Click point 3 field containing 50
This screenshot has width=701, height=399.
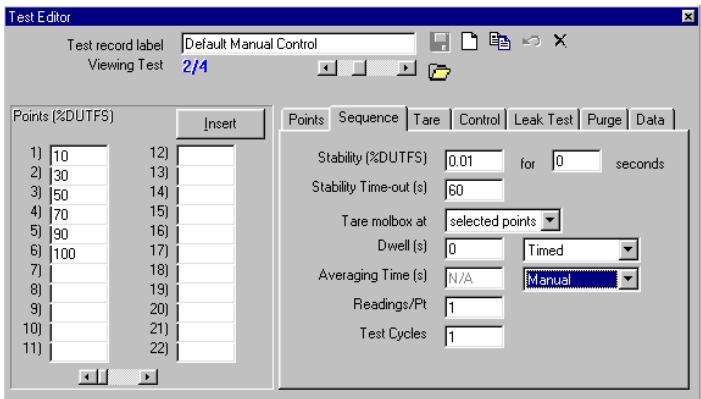[79, 195]
